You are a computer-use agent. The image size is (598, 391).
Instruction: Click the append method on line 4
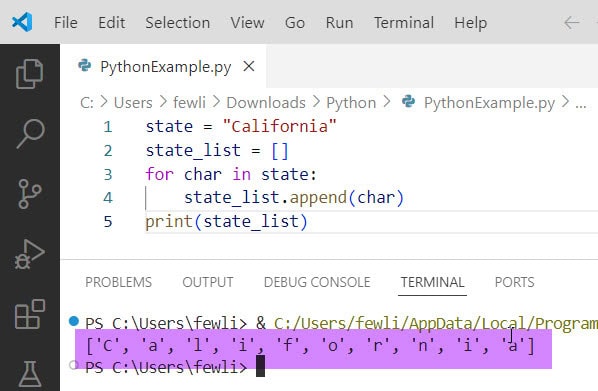click(x=318, y=198)
